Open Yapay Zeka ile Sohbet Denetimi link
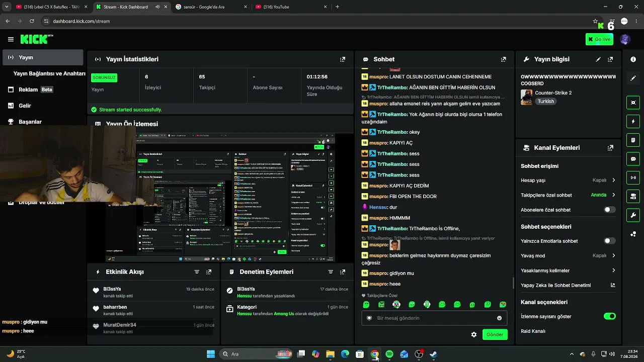The image size is (644, 362). 568,285
